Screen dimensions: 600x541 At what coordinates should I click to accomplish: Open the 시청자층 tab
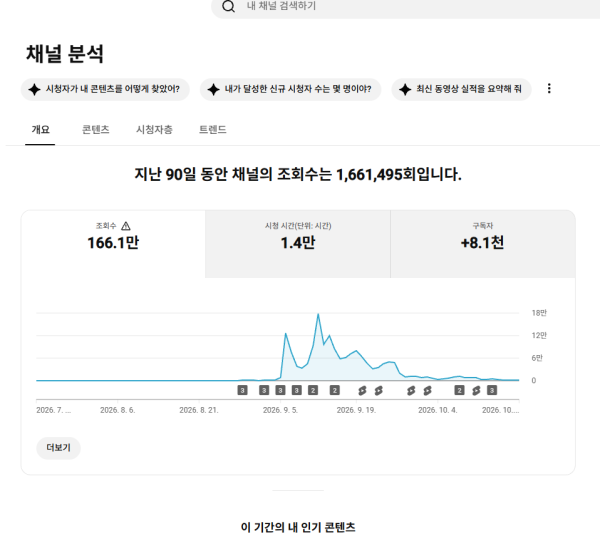pos(154,130)
